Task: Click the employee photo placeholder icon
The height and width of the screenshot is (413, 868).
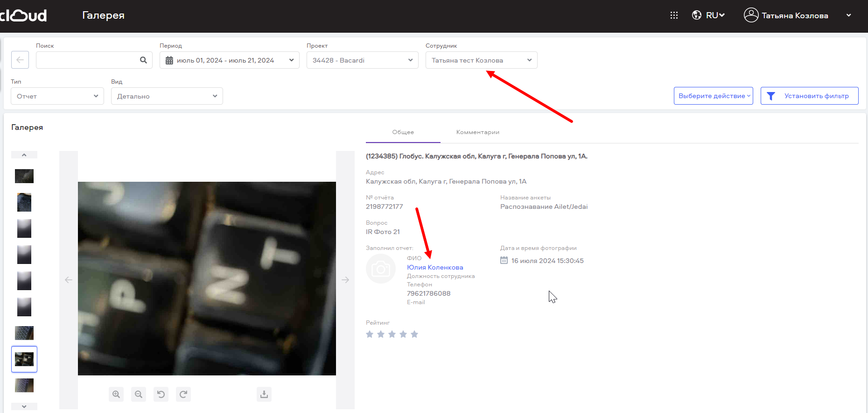Action: pyautogui.click(x=381, y=269)
